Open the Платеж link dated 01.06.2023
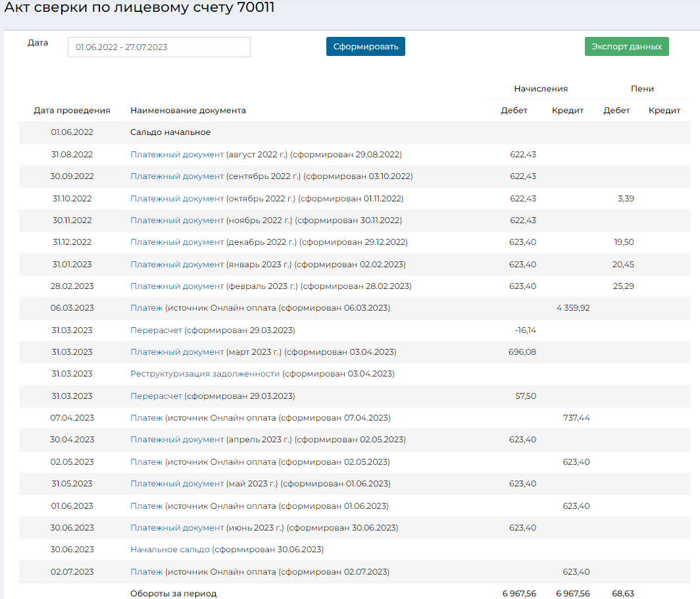700x599 pixels. (147, 506)
